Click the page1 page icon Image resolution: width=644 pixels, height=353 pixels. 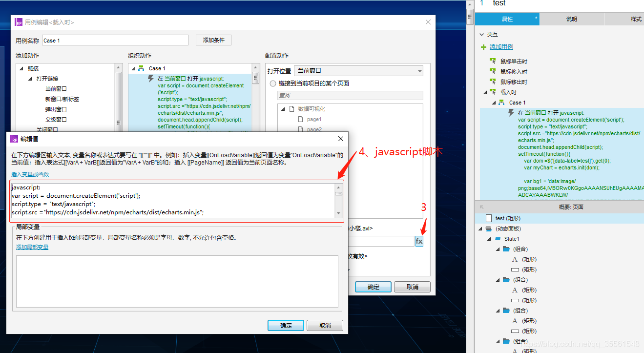[302, 119]
